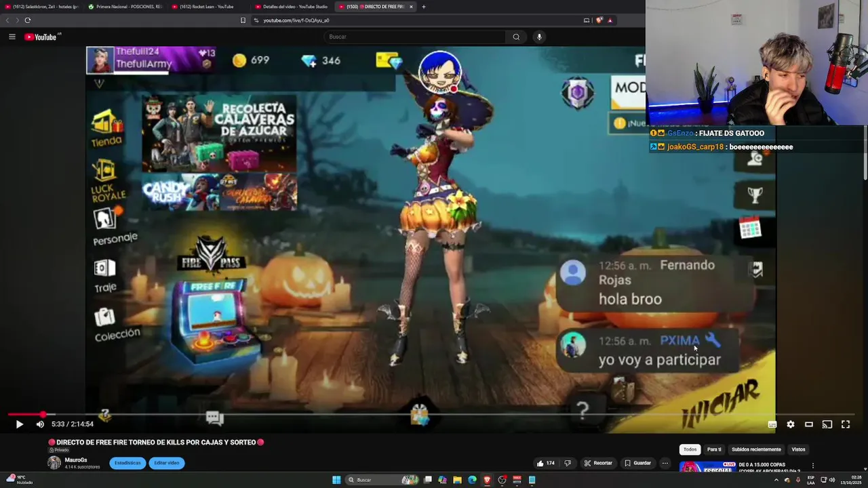Mute the video volume speaker icon
Viewport: 868px width, 488px height.
(x=40, y=424)
